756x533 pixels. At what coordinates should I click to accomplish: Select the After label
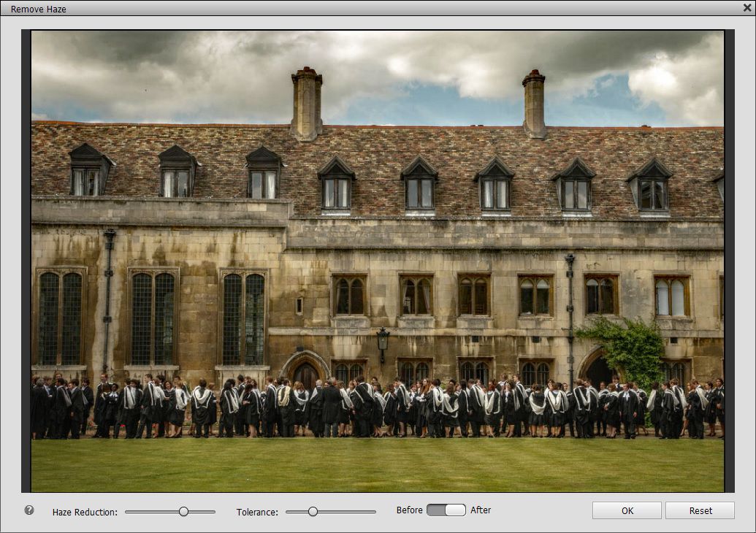(x=481, y=510)
